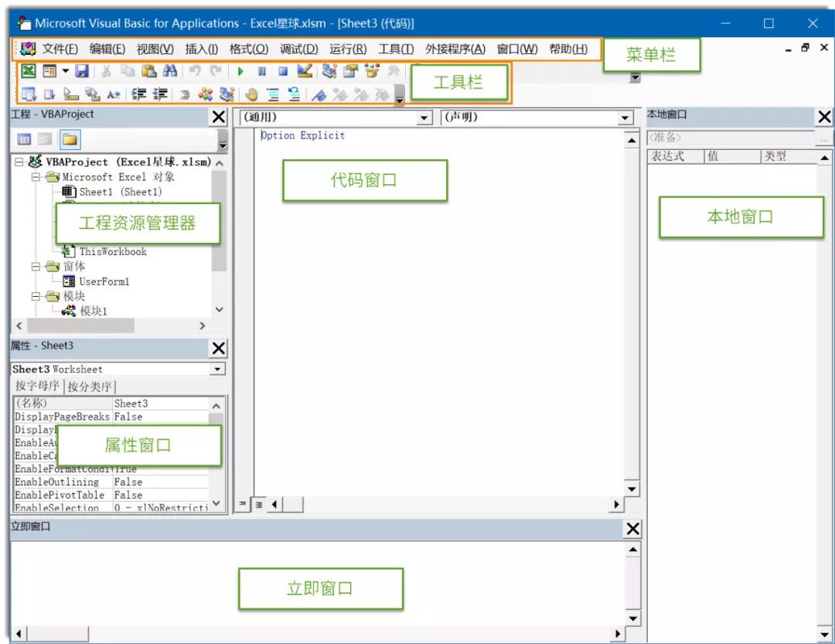Click the Insert UserForm toolbar icon
This screenshot has height=644, width=835.
coord(49,71)
